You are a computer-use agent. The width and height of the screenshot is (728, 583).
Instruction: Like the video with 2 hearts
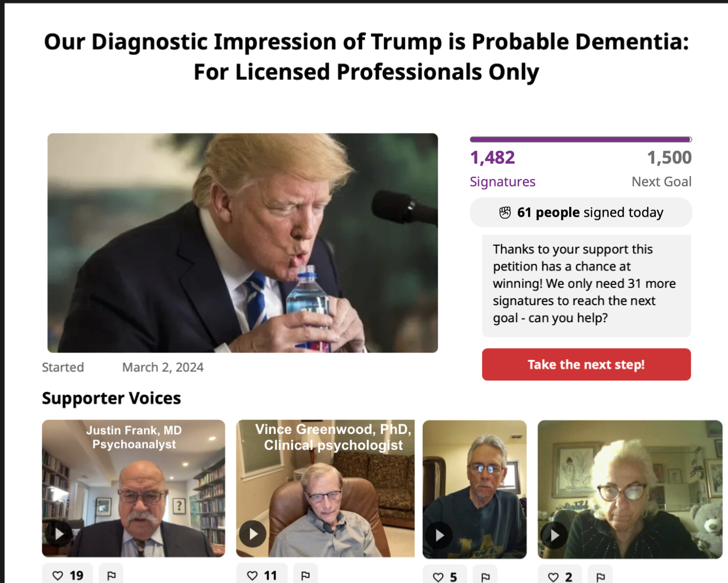[x=559, y=576]
